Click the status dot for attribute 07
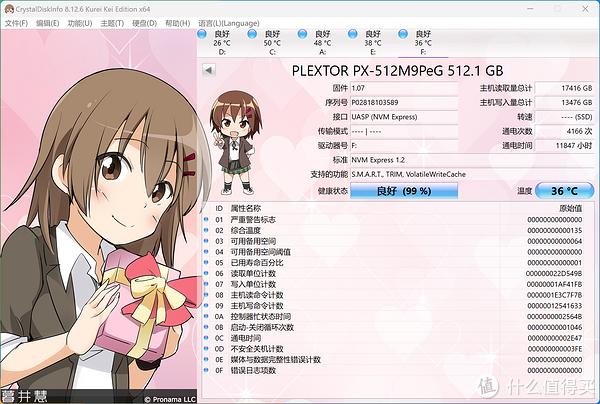Screen dimensions: 600x404 (x=206, y=284)
